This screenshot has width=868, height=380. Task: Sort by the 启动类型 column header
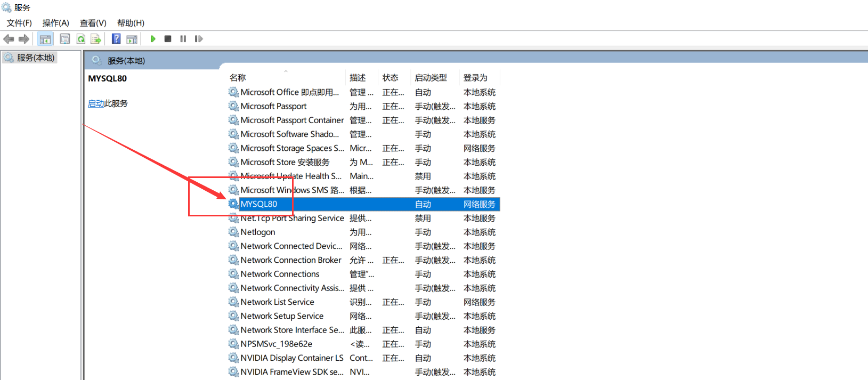pos(431,78)
